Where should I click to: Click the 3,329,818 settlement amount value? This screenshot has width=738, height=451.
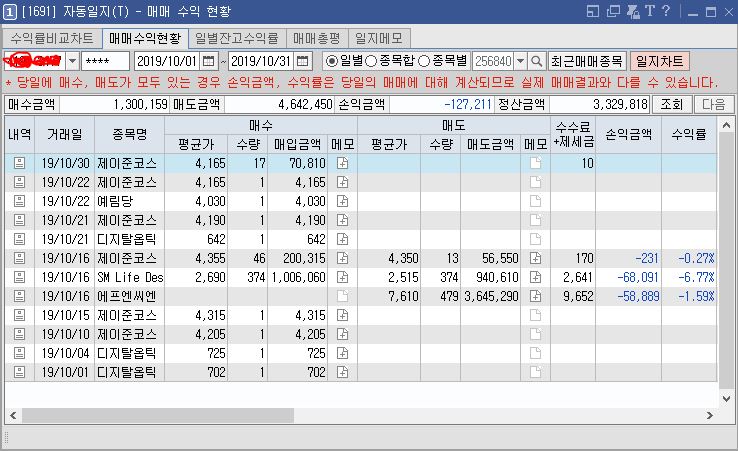coord(620,104)
